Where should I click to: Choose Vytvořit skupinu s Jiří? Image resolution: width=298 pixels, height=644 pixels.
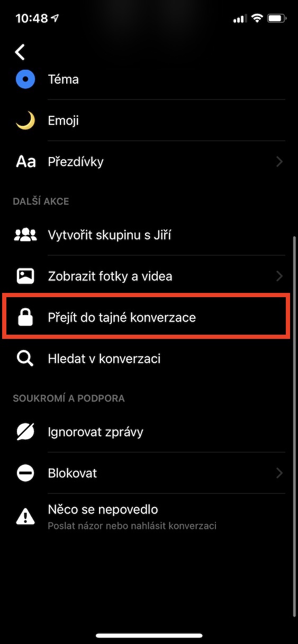pyautogui.click(x=149, y=235)
